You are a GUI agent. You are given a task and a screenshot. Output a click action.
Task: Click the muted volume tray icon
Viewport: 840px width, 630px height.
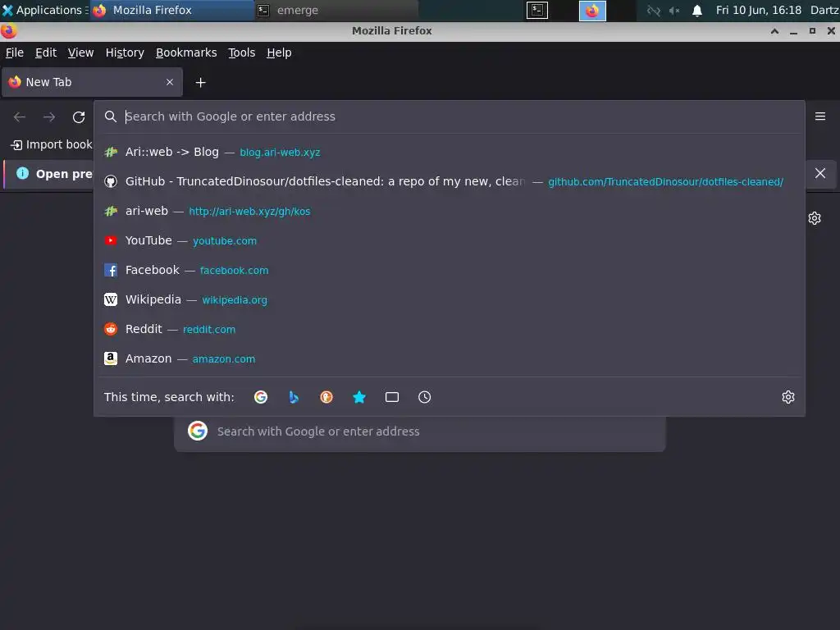(x=674, y=11)
